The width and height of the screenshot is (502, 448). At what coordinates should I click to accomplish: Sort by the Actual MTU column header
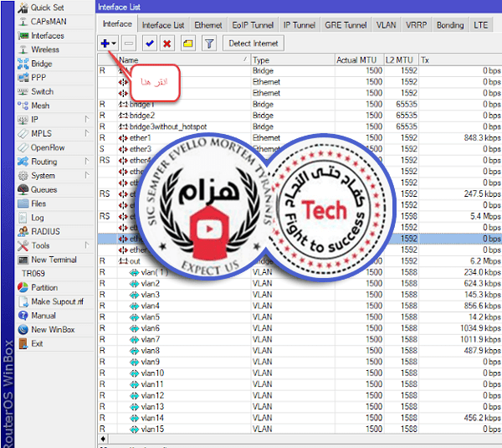pos(359,60)
